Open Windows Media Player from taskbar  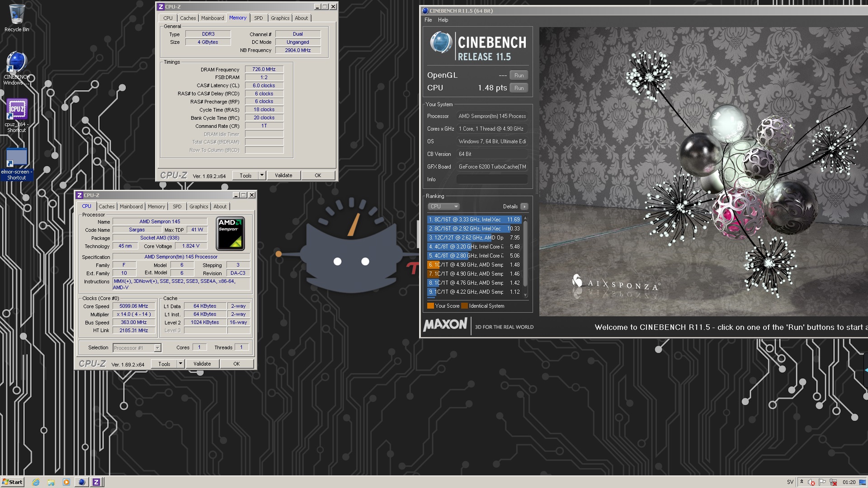click(66, 482)
